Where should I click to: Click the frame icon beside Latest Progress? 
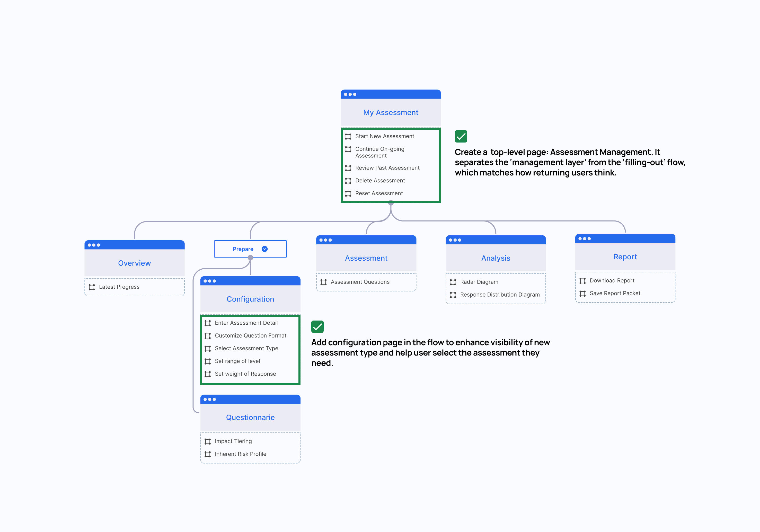coord(92,287)
